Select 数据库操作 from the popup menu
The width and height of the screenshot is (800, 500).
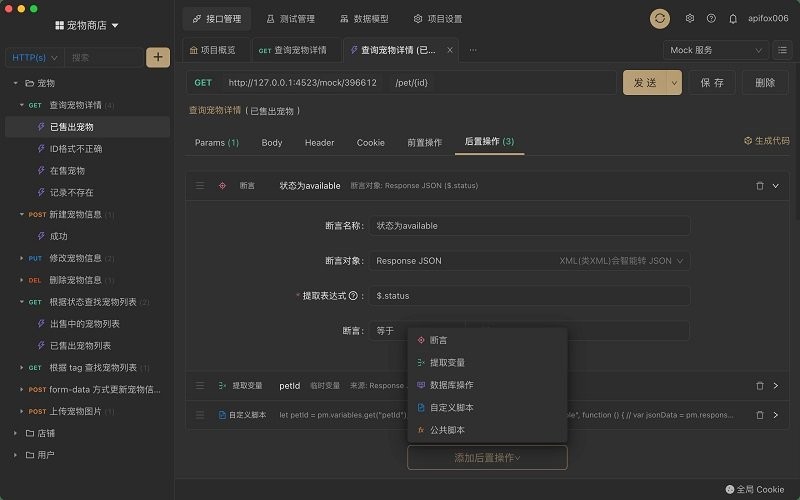click(451, 385)
